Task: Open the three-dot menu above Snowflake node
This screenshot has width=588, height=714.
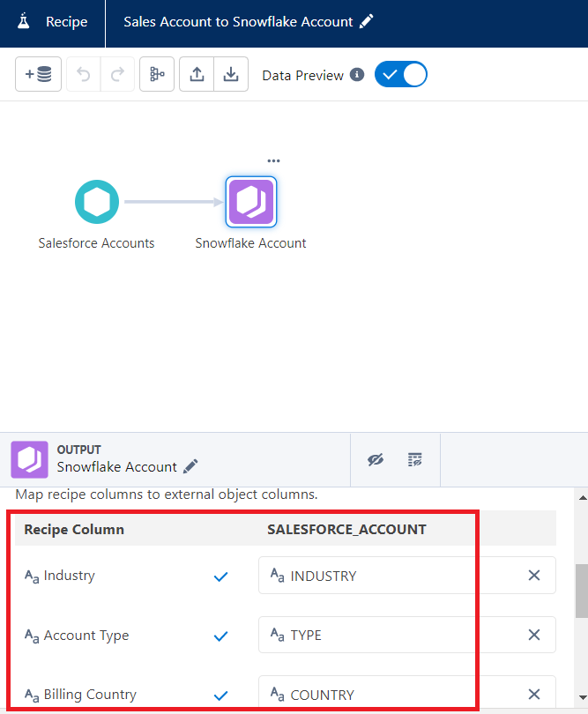Action: [274, 160]
